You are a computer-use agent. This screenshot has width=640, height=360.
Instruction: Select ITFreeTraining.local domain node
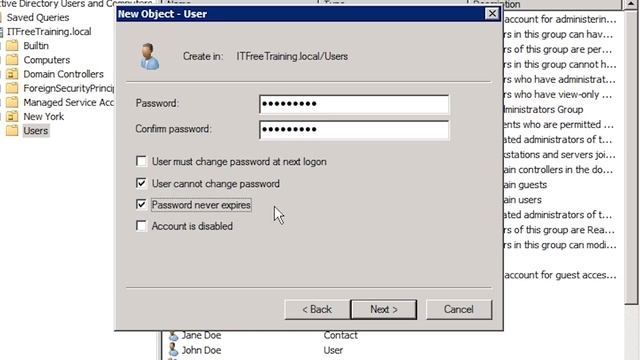(49, 32)
